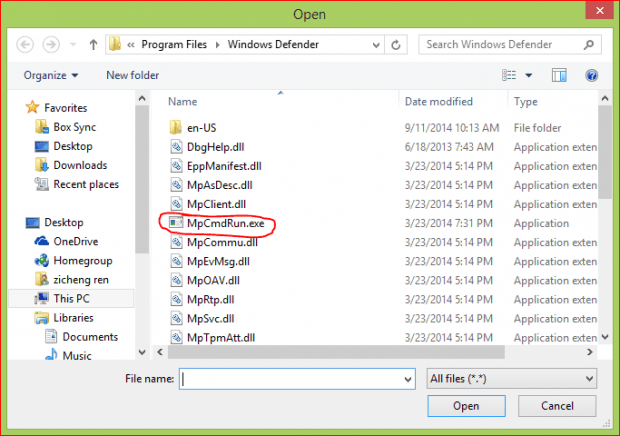Click the Cancel button
The width and height of the screenshot is (620, 436).
557,406
